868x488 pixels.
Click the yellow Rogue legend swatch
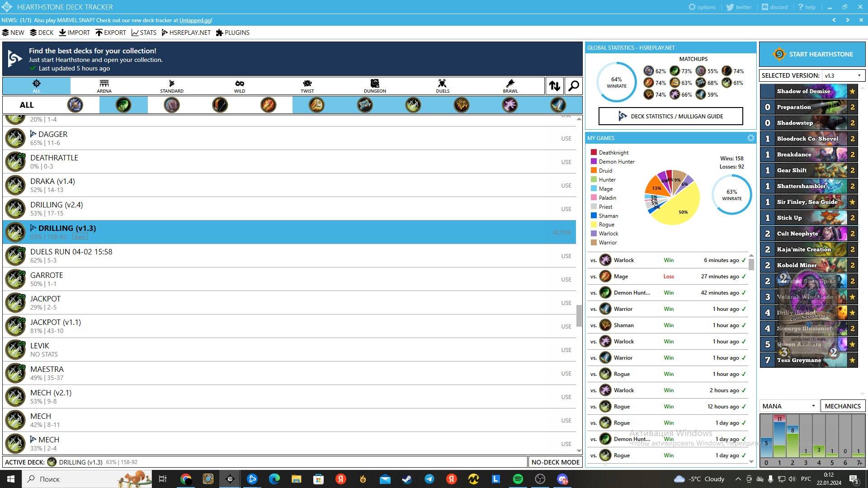point(594,225)
